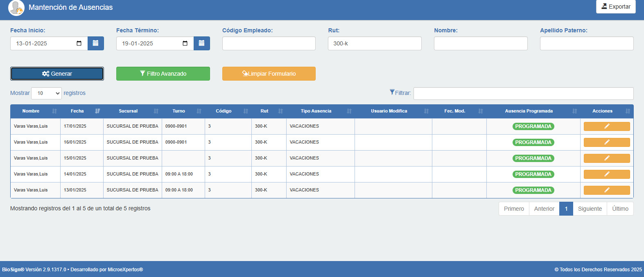Click the Mantención de Ausencias page title
This screenshot has height=277, width=644.
[70, 7]
